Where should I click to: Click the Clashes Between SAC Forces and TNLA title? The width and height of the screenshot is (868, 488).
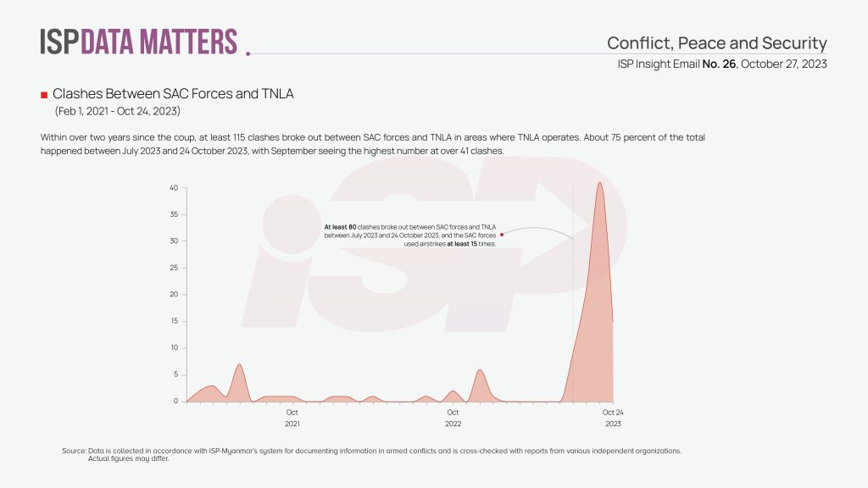[x=173, y=94]
